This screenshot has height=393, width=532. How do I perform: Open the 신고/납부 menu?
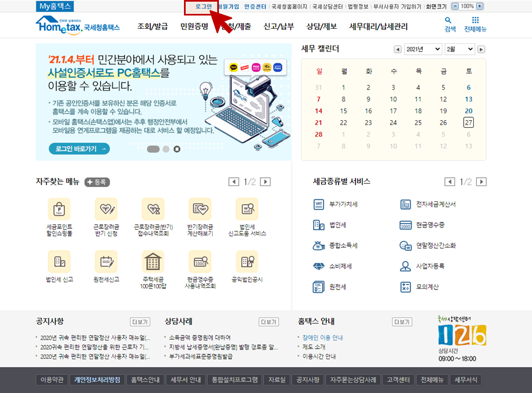279,27
